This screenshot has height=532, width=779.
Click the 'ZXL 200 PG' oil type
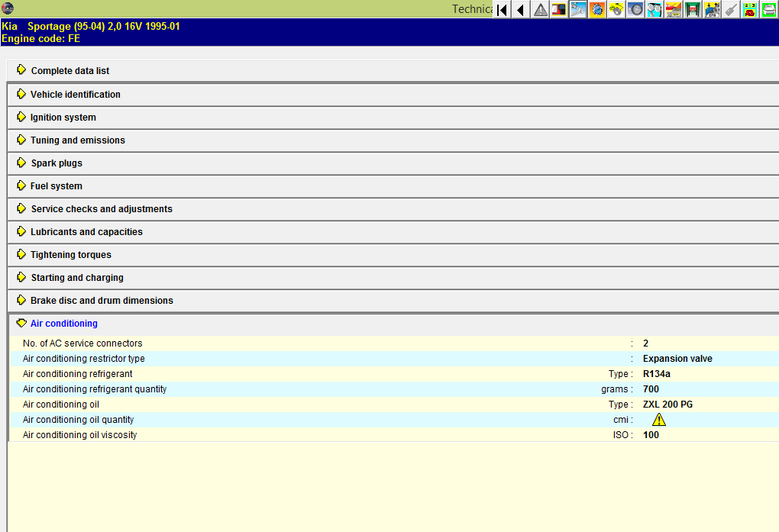click(x=667, y=405)
